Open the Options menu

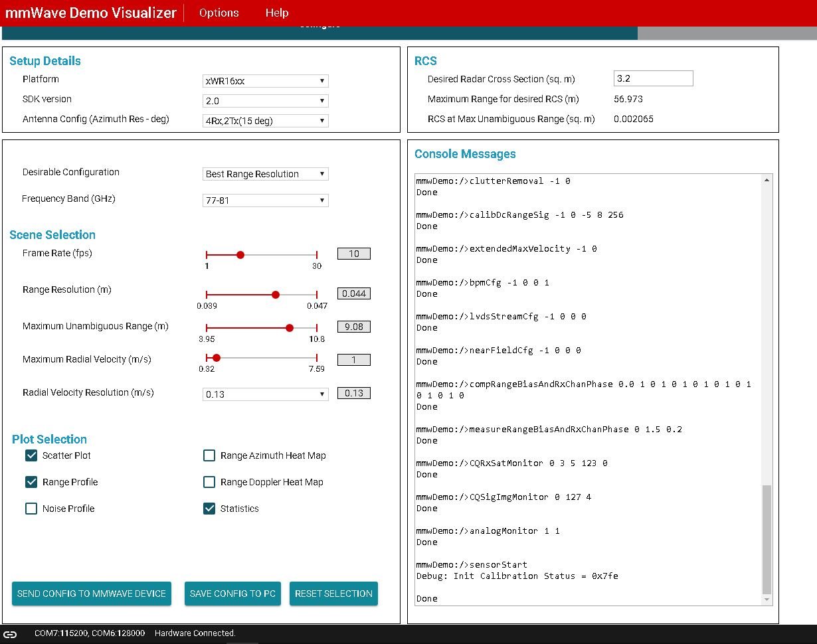[219, 13]
